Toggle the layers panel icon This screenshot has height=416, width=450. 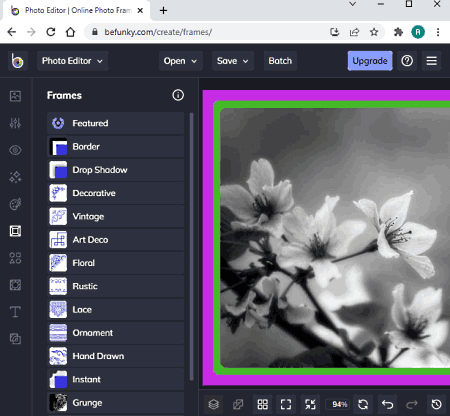(214, 404)
